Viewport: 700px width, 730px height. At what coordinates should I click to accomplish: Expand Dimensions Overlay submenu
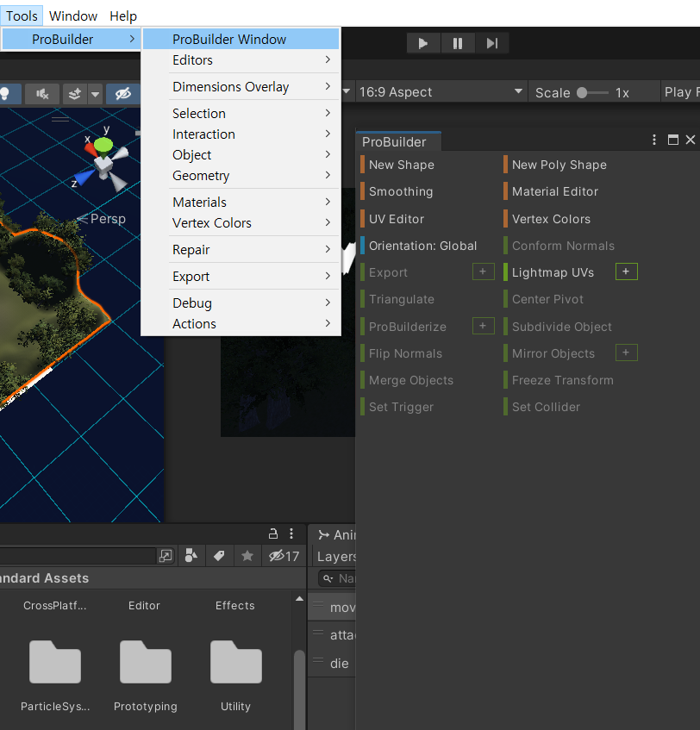[x=241, y=86]
